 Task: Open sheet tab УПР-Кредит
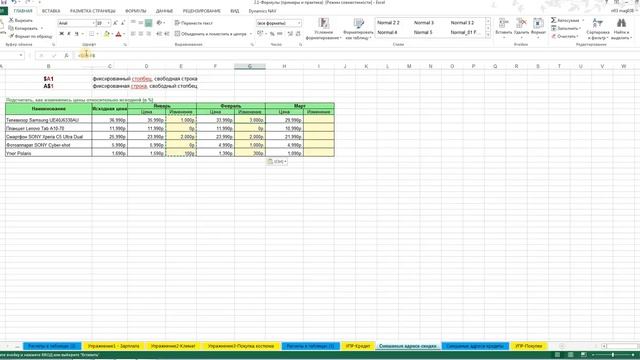point(358,346)
